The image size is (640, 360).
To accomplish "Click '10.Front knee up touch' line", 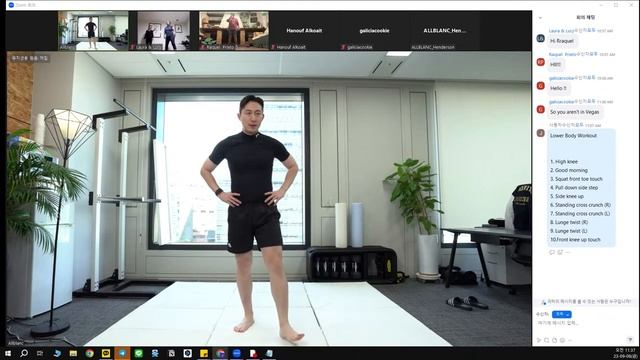I will coord(575,240).
